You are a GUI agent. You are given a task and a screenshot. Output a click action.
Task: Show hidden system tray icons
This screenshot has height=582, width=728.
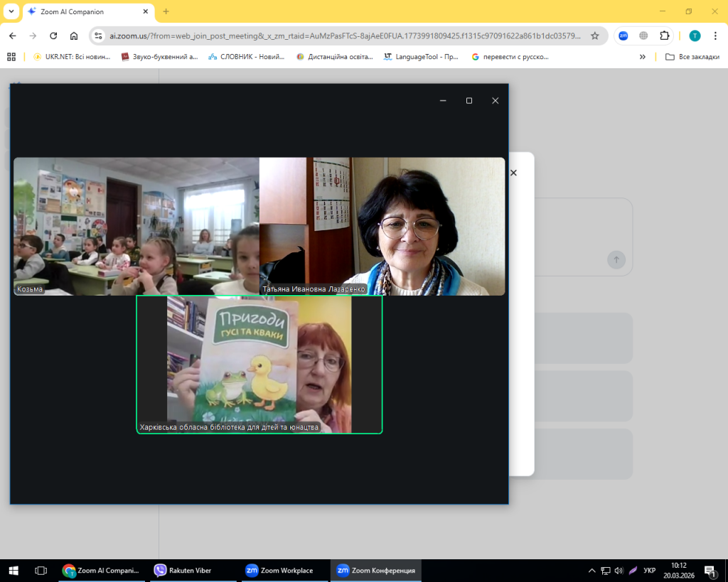pos(592,570)
